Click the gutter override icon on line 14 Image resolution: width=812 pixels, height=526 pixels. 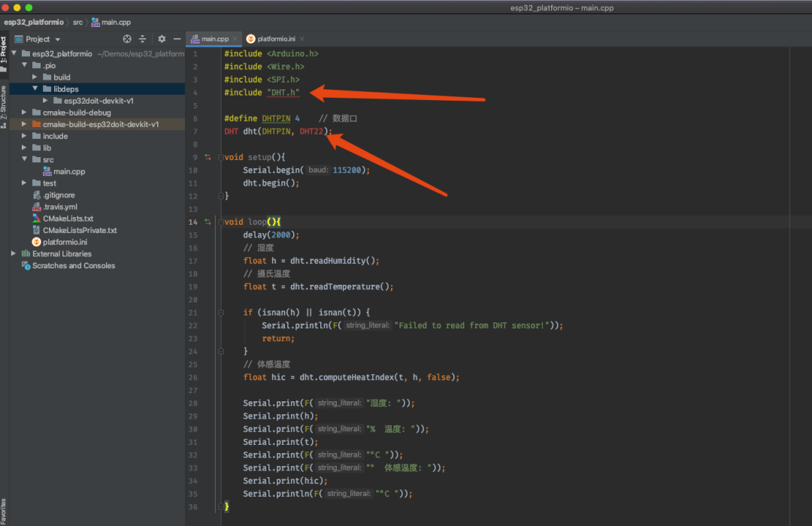coord(208,222)
